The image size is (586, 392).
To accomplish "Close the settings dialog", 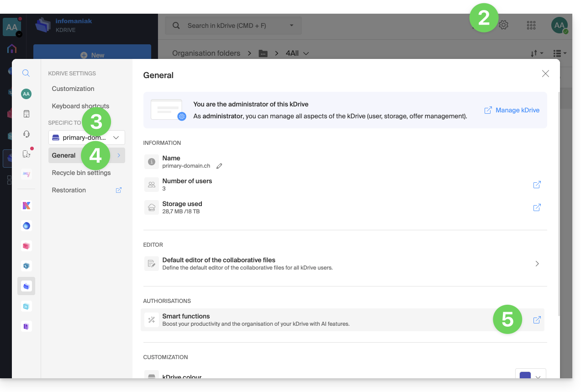I will pyautogui.click(x=545, y=74).
